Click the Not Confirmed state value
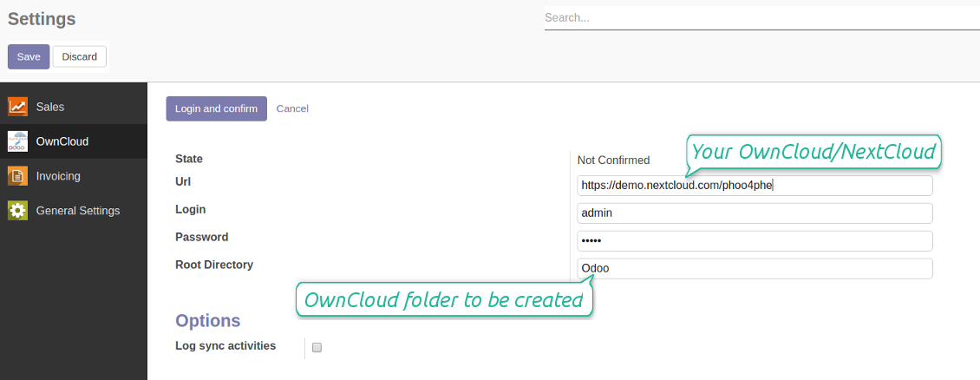The width and height of the screenshot is (980, 380). 613,160
